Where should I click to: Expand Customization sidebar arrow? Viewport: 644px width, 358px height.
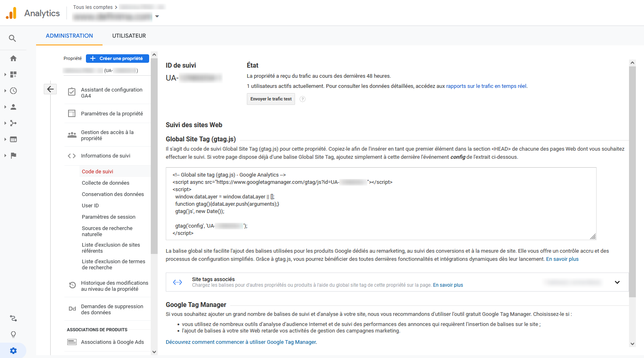pos(5,75)
